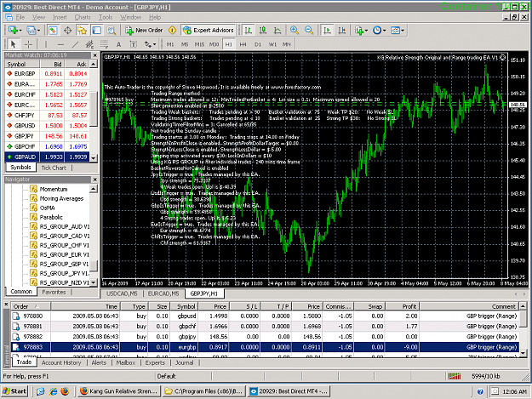Zoom out on the chart
The width and height of the screenshot is (532, 399).
[x=309, y=30]
